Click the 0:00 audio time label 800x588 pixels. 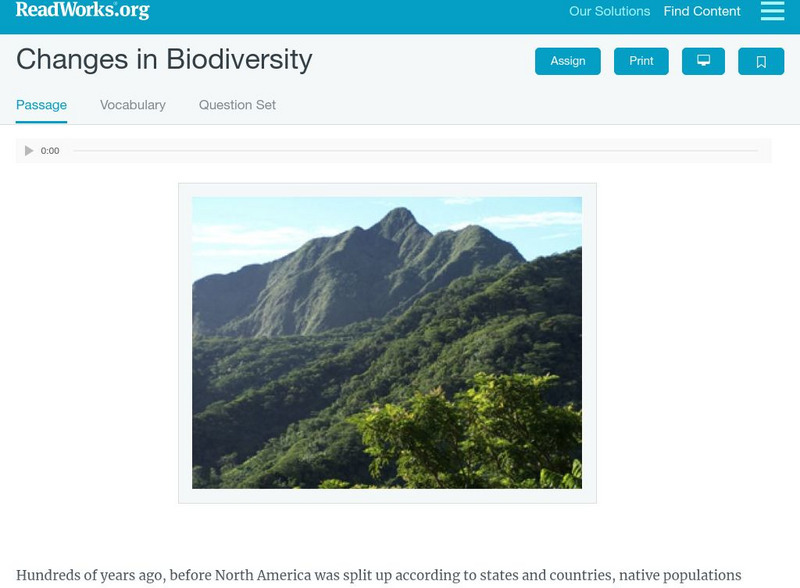click(x=50, y=151)
